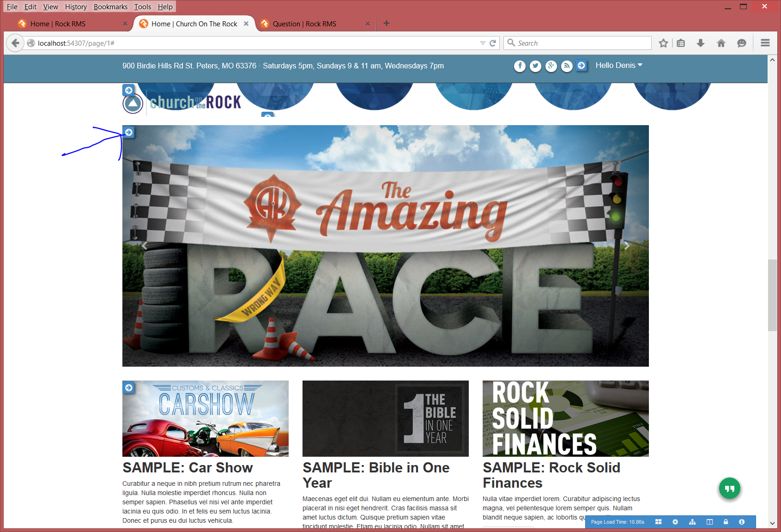Click the green quote feedback button
This screenshot has height=532, width=781.
coord(729,489)
